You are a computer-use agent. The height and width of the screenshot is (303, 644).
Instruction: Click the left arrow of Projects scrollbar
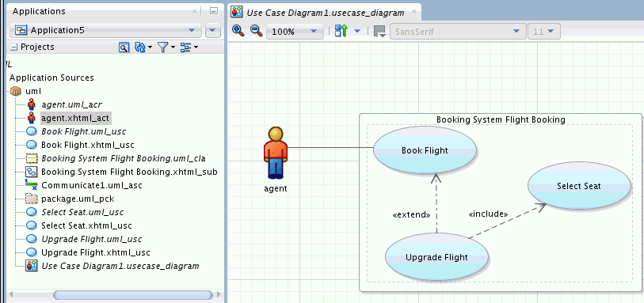(x=11, y=294)
